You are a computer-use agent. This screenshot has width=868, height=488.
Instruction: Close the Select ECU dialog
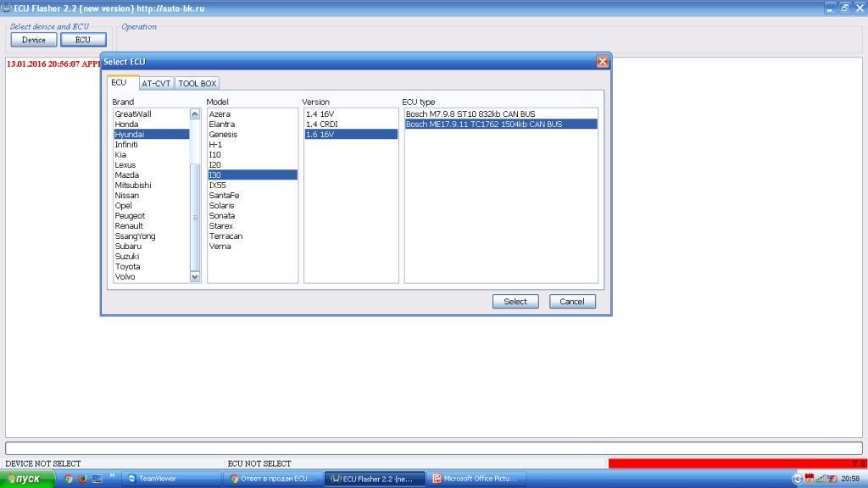click(603, 61)
